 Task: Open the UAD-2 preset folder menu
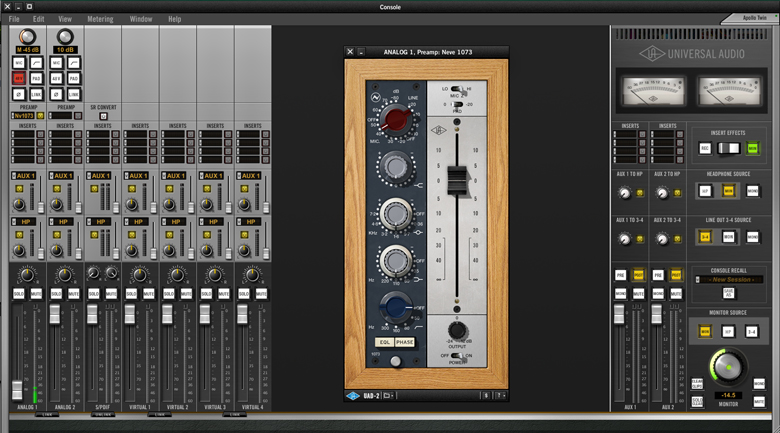389,396
